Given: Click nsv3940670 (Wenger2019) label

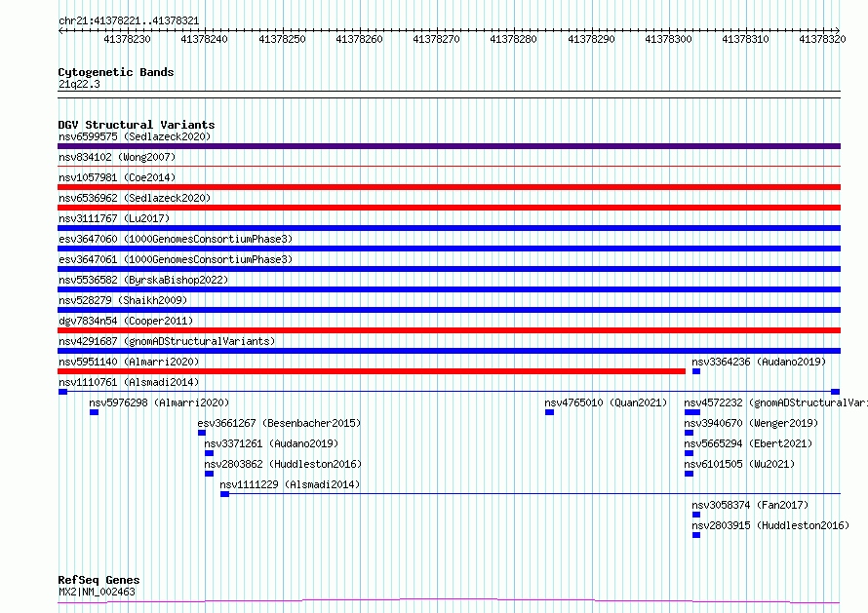Looking at the screenshot, I should pyautogui.click(x=751, y=423).
